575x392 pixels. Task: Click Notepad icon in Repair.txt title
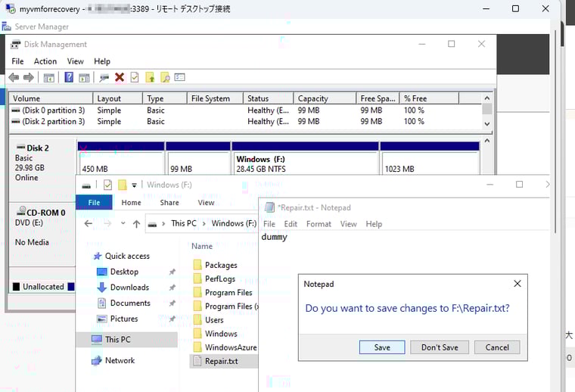[x=269, y=207]
